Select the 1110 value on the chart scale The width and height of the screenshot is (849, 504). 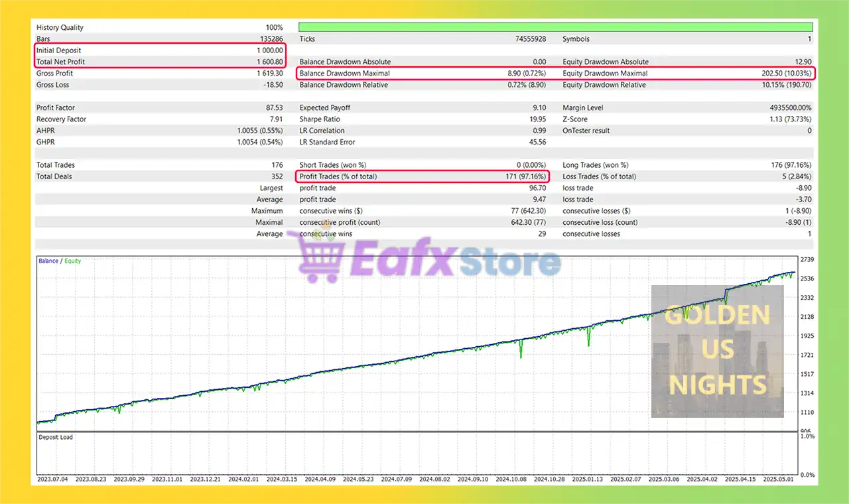pyautogui.click(x=807, y=412)
